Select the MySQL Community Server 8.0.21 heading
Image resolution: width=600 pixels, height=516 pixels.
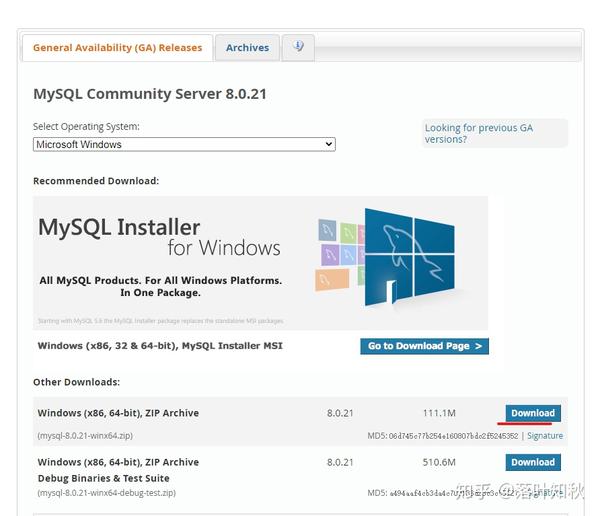(x=150, y=94)
